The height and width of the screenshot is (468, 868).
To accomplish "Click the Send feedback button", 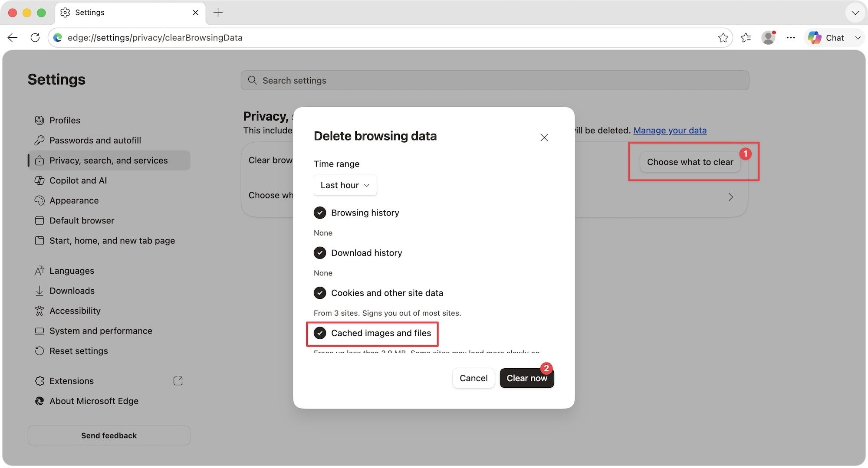I will [109, 435].
